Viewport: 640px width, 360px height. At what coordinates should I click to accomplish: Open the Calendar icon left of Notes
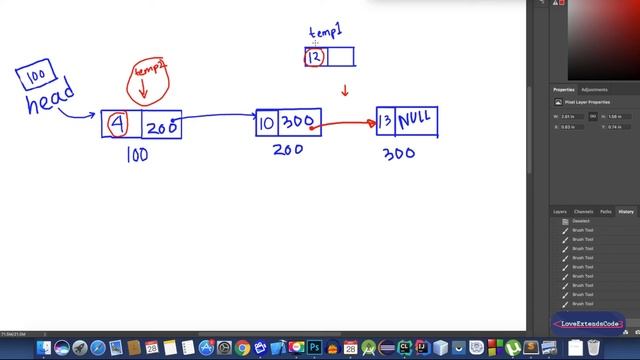tap(151, 348)
